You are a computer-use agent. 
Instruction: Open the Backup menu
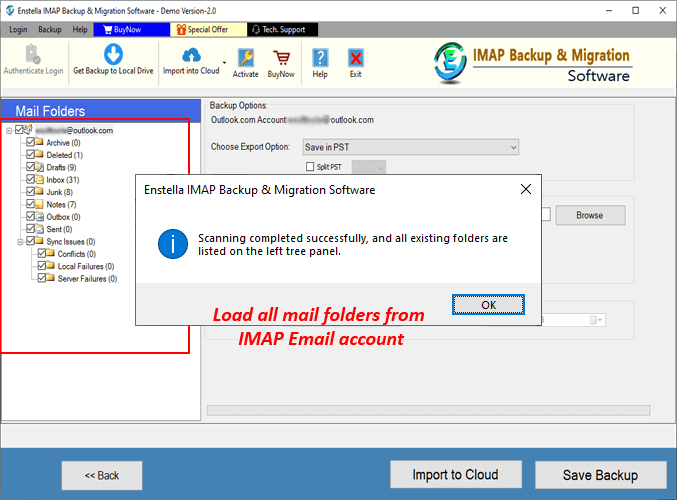(50, 29)
